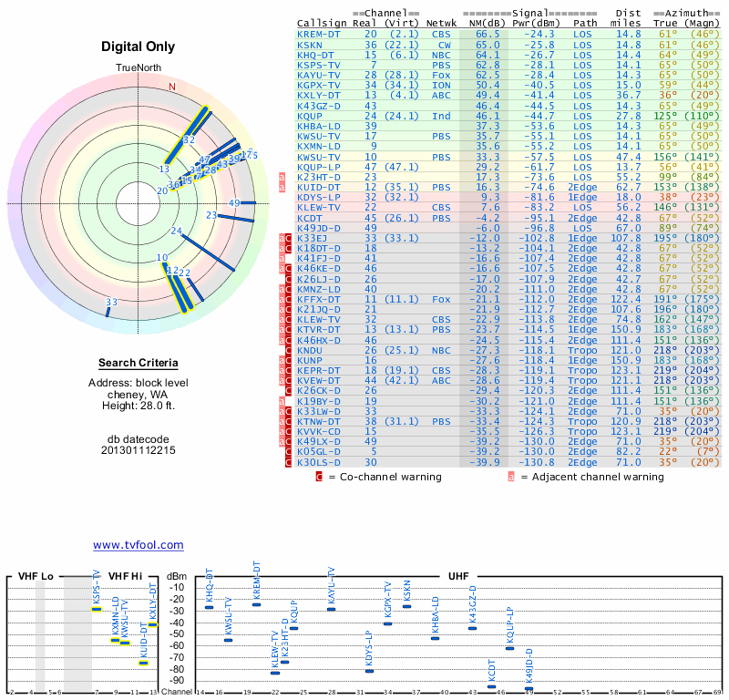This screenshot has width=729, height=700.
Task: Select the KFFX-DT callsign
Action: [x=318, y=300]
